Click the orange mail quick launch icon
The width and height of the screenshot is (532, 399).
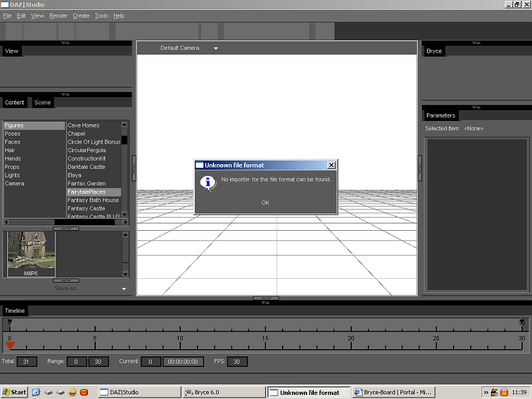tap(84, 392)
